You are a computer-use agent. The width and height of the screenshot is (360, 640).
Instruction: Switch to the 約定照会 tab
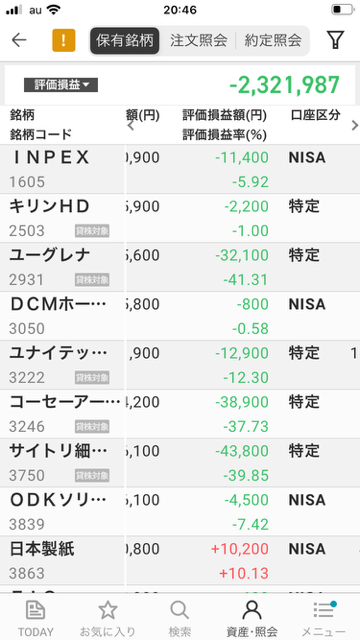tap(273, 40)
